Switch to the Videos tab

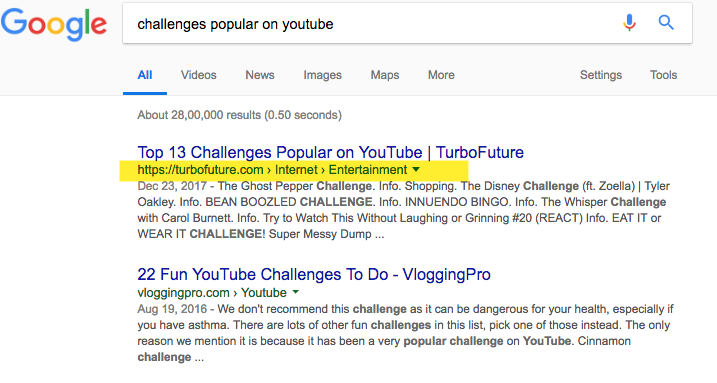(x=198, y=75)
